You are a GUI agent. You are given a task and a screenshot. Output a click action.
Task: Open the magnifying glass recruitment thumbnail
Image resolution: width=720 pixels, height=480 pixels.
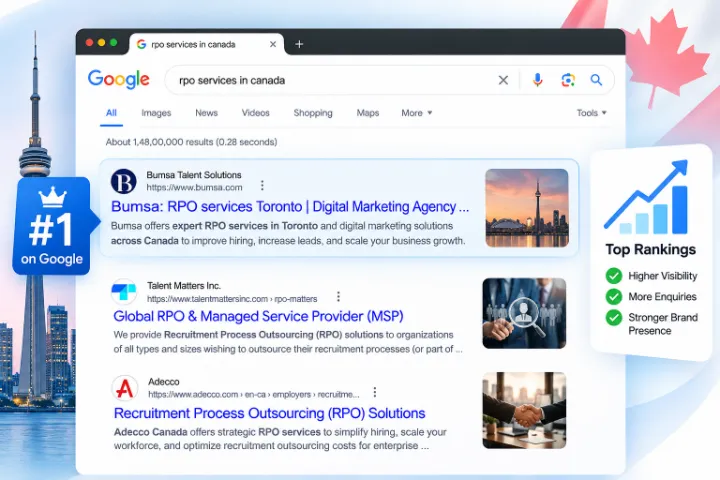(x=524, y=313)
